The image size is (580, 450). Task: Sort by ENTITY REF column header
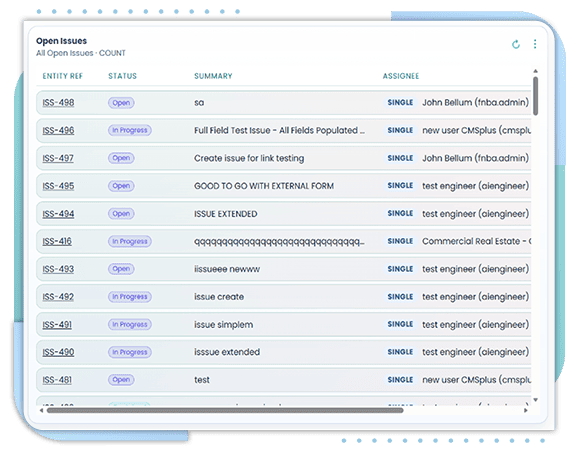(x=63, y=76)
